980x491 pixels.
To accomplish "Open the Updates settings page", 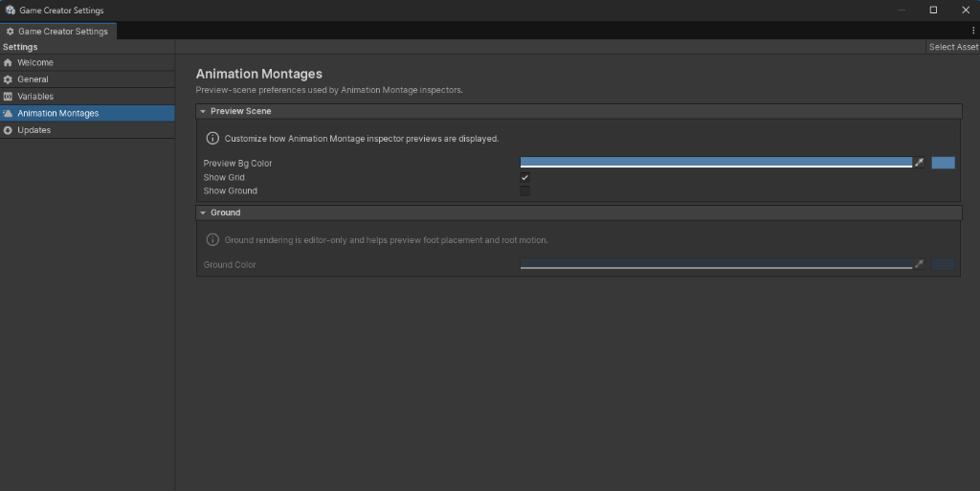I will 87,130.
